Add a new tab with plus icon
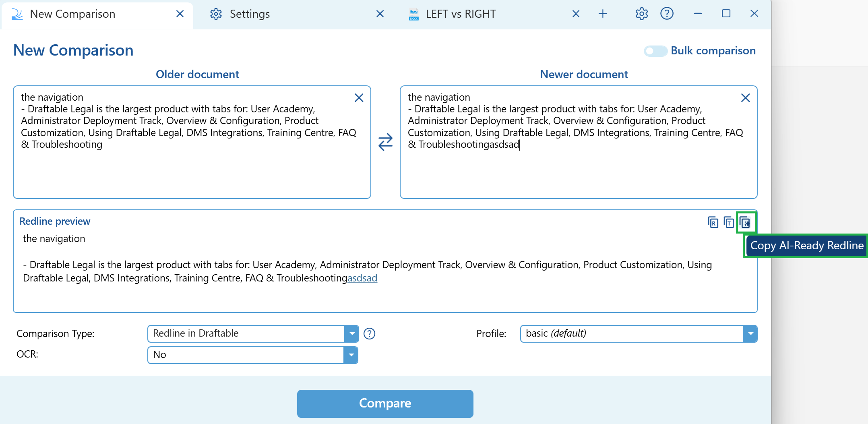Screen dimensions: 868x424 pyautogui.click(x=603, y=14)
